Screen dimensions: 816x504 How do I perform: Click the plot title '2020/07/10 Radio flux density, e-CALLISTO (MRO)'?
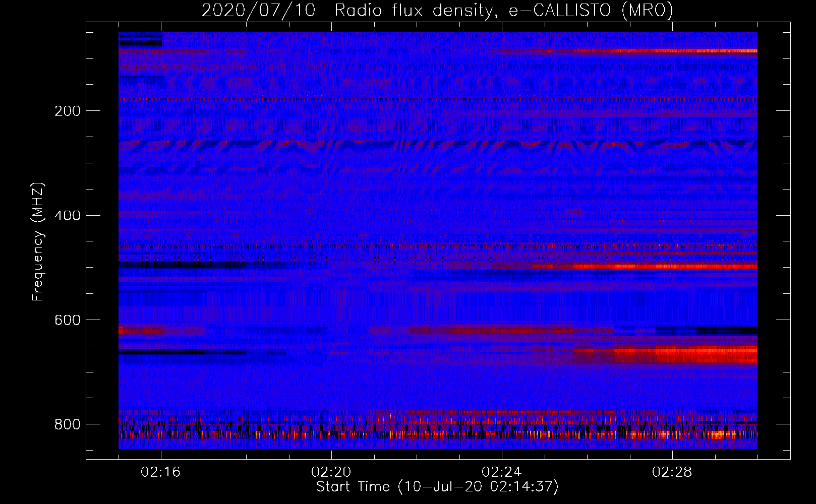click(437, 11)
